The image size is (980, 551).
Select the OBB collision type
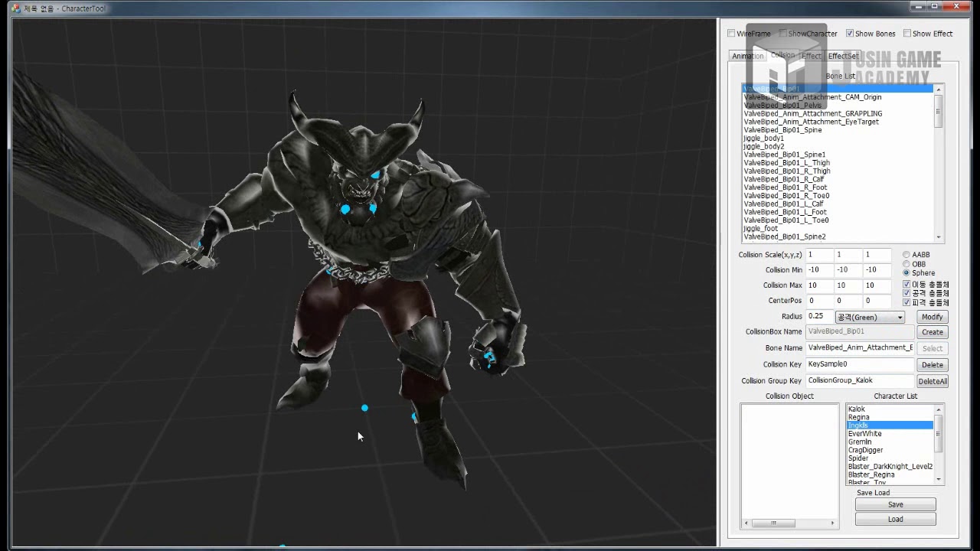point(906,264)
